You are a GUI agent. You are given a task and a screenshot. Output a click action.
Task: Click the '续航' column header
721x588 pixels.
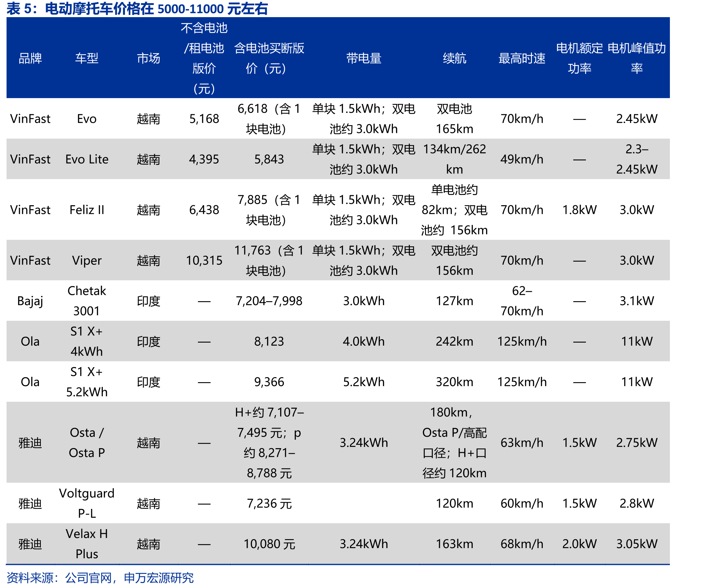tap(454, 58)
